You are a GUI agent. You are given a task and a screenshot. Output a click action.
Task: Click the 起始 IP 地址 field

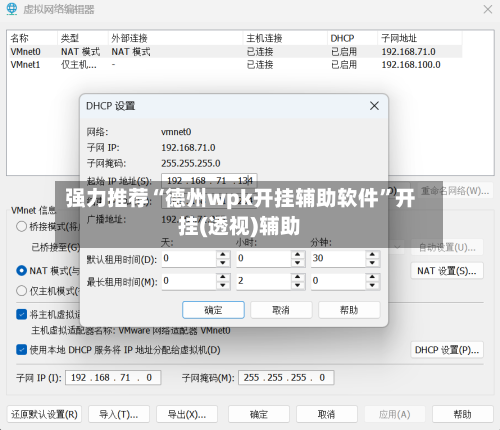209,180
